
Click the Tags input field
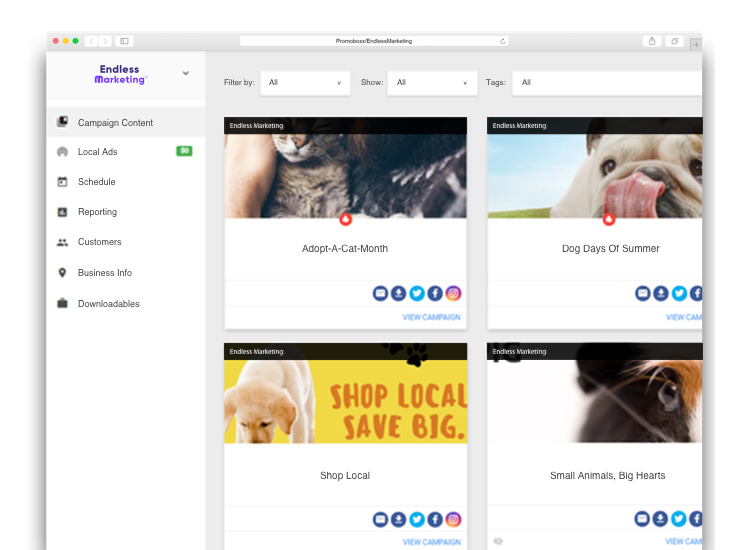pyautogui.click(x=607, y=83)
